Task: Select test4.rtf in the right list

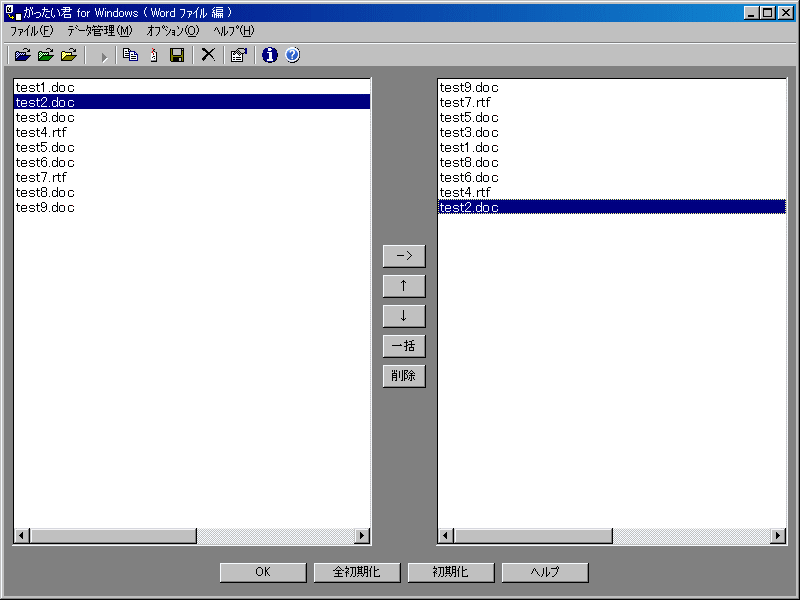Action: tap(612, 192)
